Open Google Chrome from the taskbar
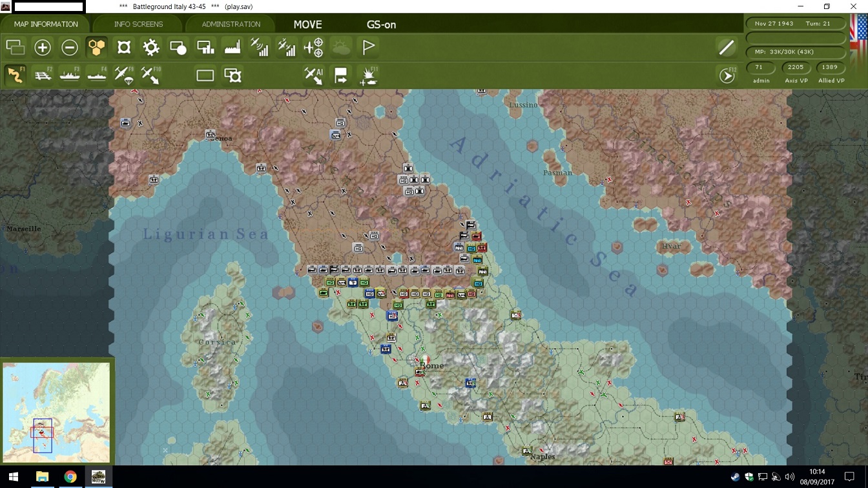868x488 pixels. click(x=70, y=477)
